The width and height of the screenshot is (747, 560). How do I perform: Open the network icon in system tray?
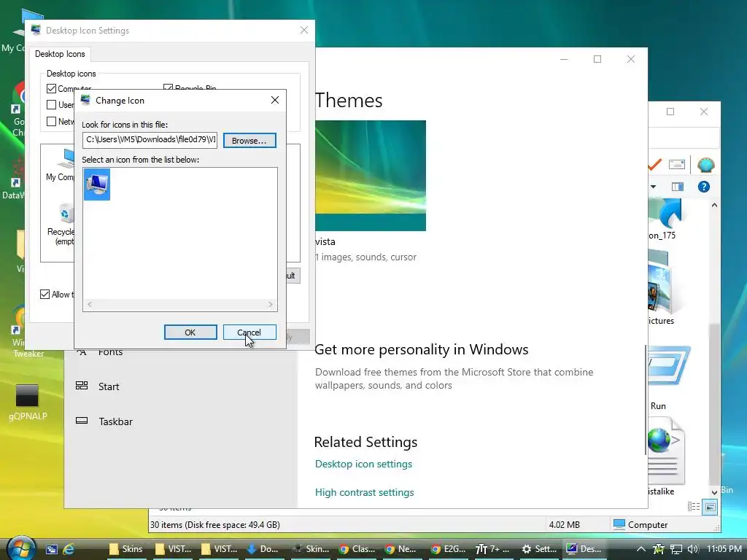[676, 549]
